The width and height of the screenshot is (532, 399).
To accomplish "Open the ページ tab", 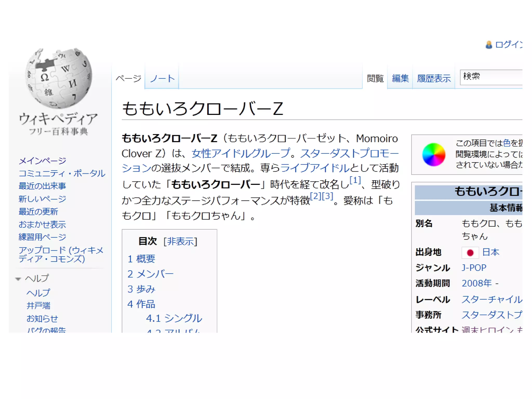I will (128, 78).
